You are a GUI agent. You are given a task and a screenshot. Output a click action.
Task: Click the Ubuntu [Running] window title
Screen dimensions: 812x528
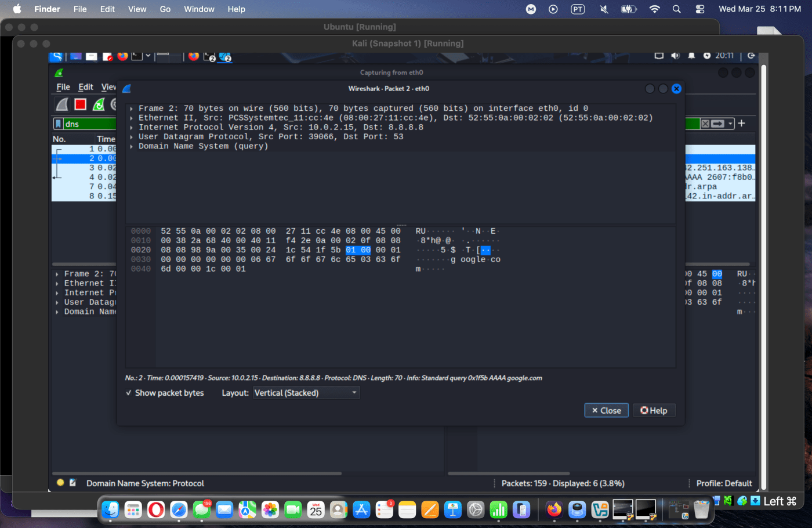pos(360,27)
